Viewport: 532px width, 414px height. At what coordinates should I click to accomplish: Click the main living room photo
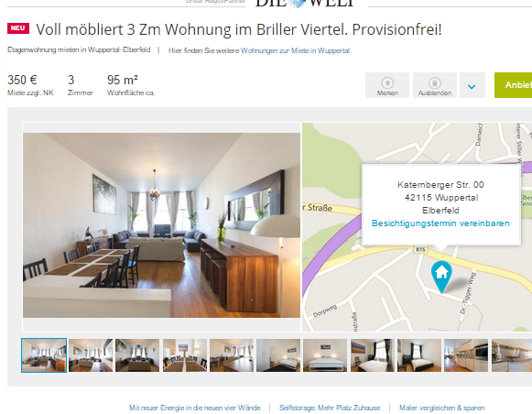(x=161, y=225)
